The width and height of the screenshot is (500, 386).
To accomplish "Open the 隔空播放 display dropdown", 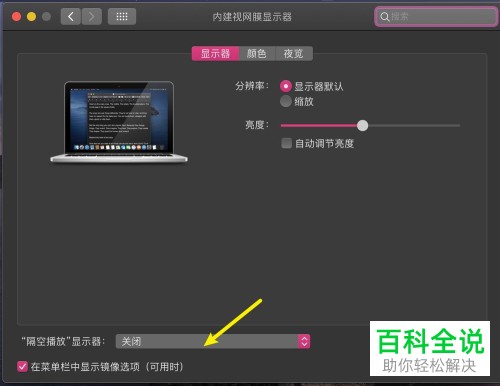I will click(213, 341).
